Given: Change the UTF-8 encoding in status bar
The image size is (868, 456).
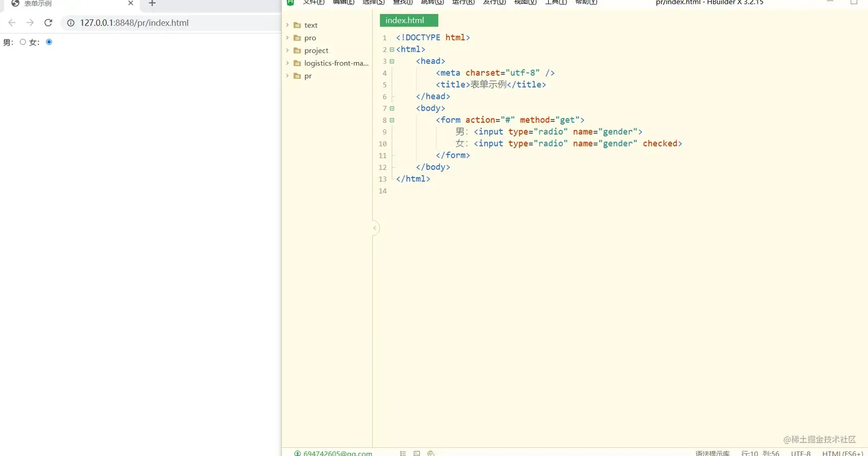Looking at the screenshot, I should coord(801,453).
